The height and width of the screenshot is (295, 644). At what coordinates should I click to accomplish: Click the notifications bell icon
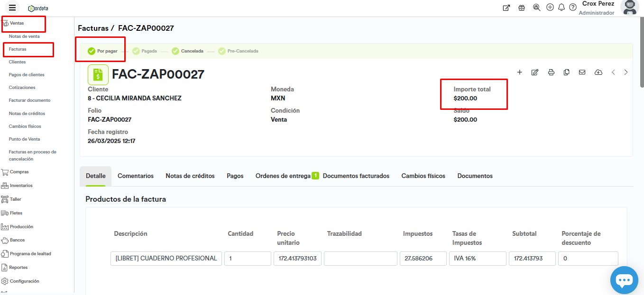coord(561,8)
